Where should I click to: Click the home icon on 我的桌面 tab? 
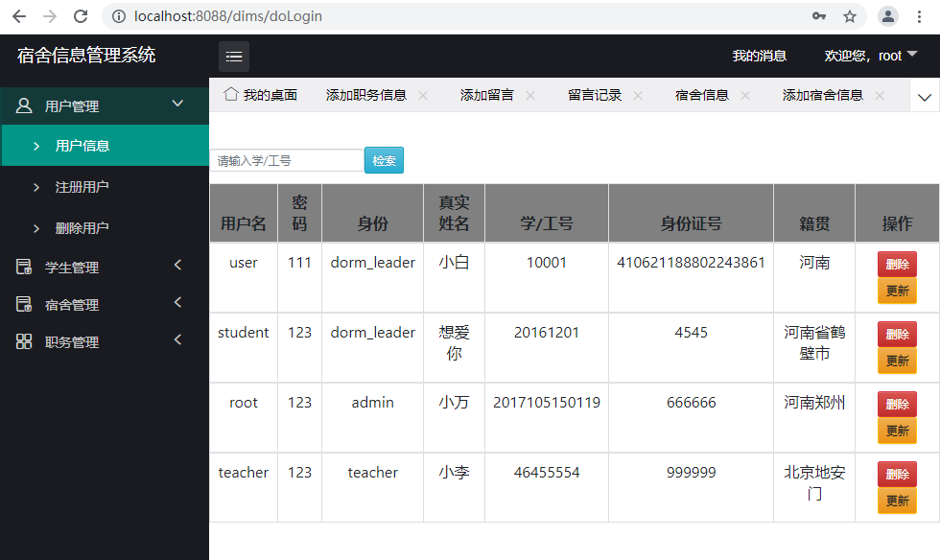[x=231, y=94]
